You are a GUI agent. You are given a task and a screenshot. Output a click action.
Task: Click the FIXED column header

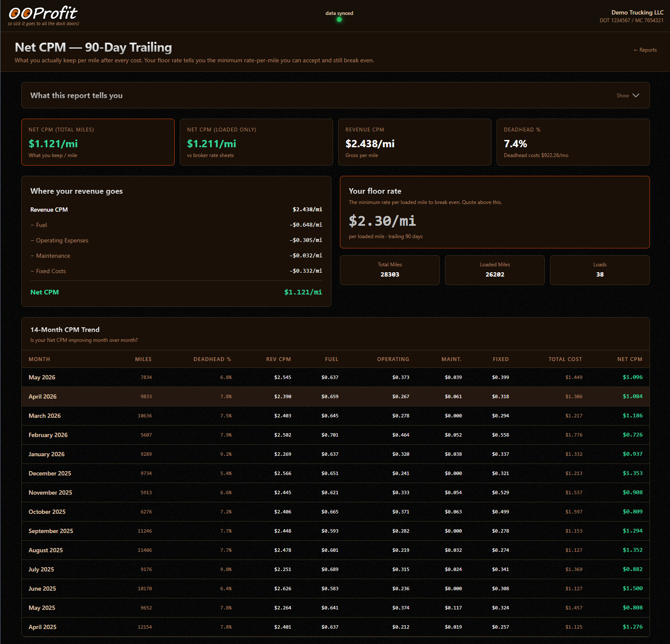click(501, 359)
